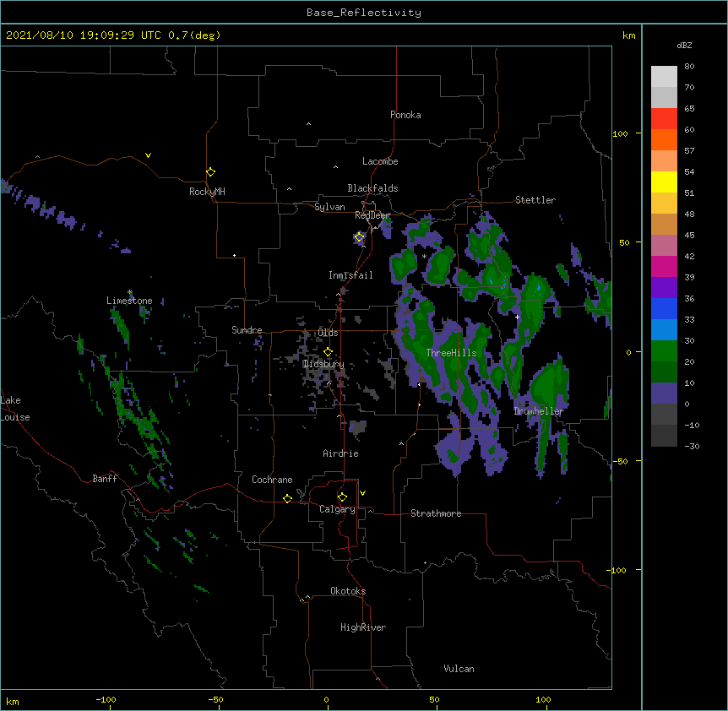Viewport: 728px width, 711px height.
Task: Click the Olds town label
Action: 328,333
